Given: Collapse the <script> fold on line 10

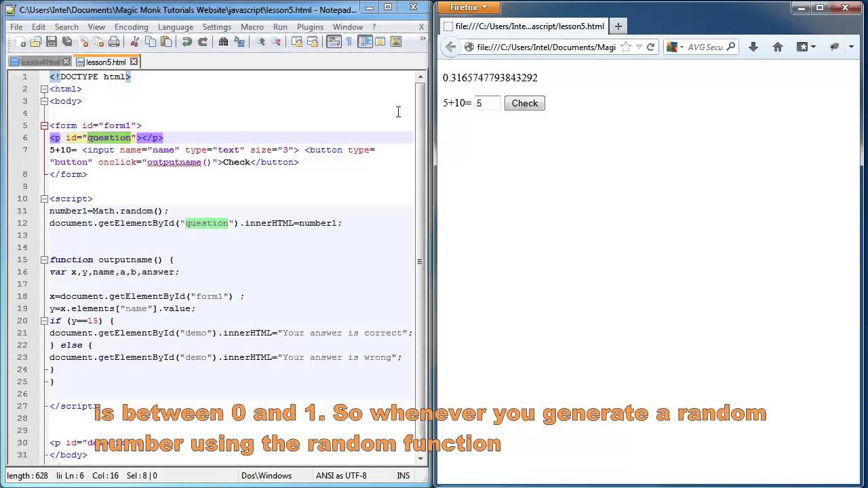Looking at the screenshot, I should coord(44,199).
